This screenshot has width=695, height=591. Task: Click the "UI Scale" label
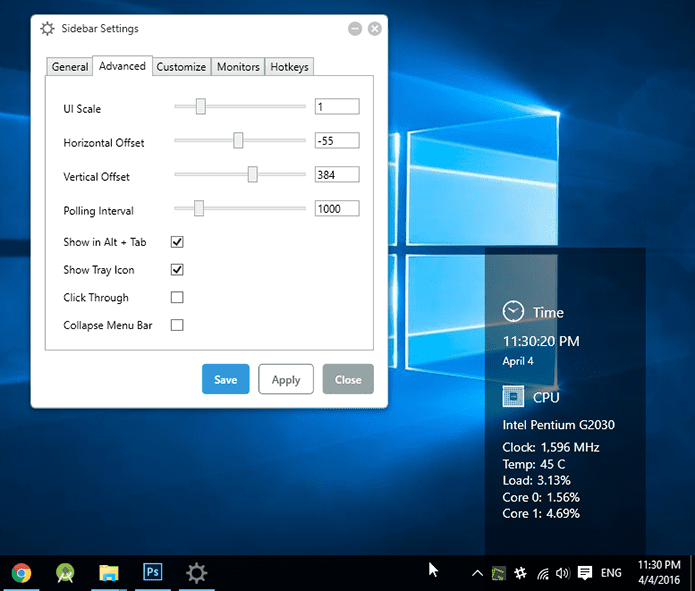click(x=82, y=109)
